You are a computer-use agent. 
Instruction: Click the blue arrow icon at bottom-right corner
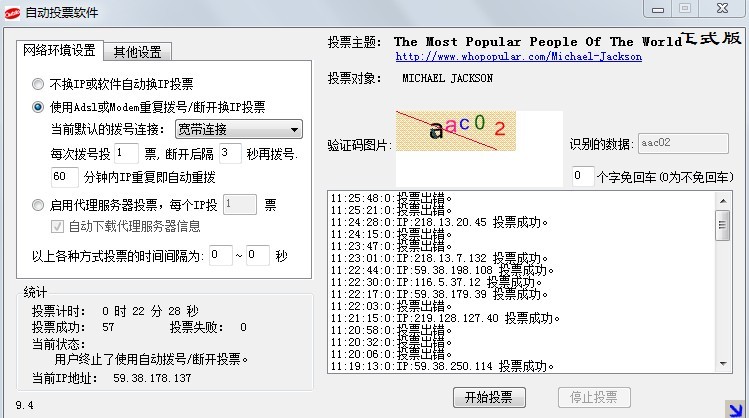pyautogui.click(x=735, y=406)
